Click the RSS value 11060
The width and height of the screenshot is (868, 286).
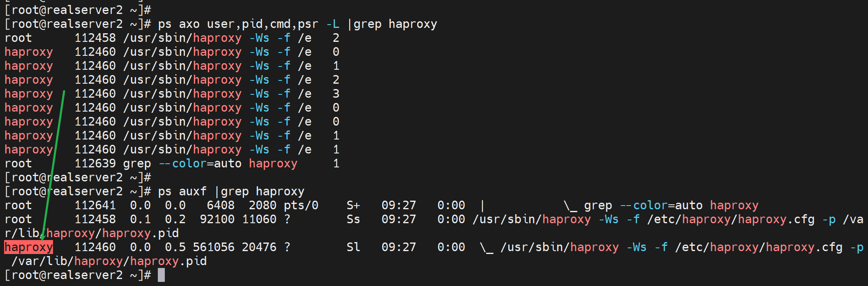coord(259,220)
